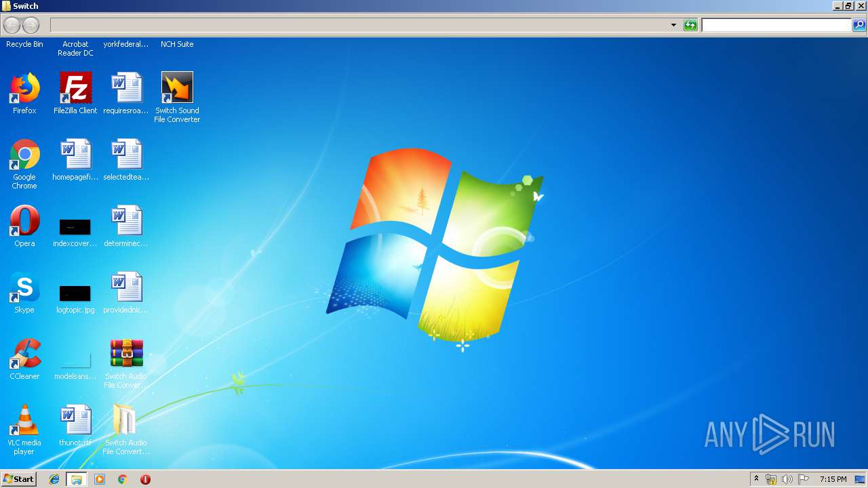Focus the address bar in Switch window
This screenshot has height=488, width=868.
[x=359, y=25]
